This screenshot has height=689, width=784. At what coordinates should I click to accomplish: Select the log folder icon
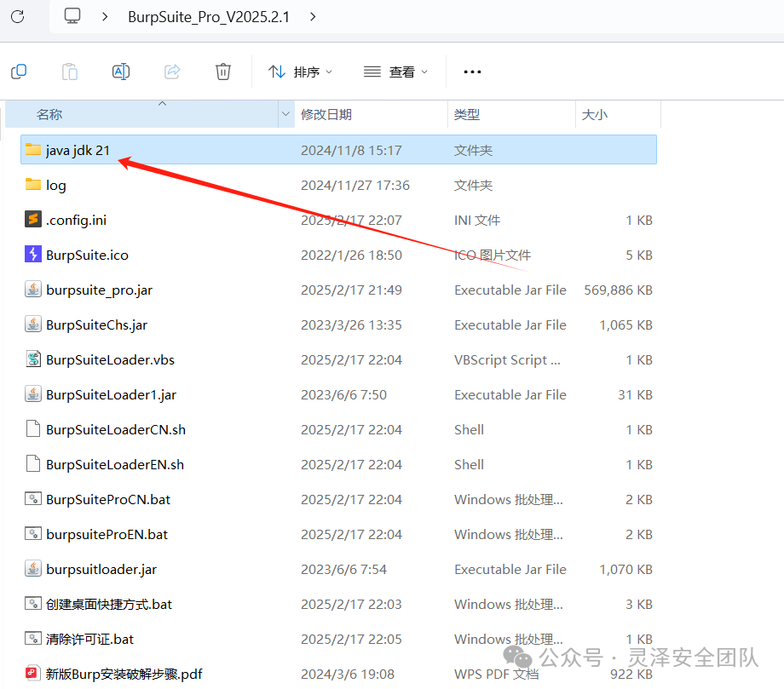point(33,184)
